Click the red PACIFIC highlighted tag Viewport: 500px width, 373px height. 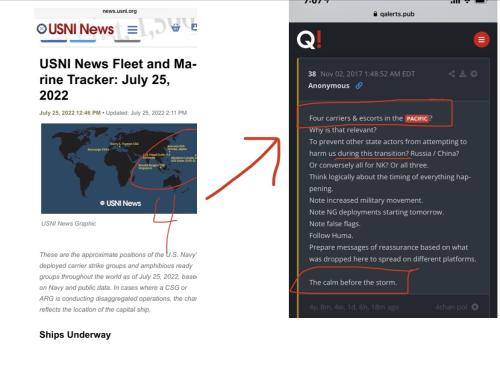point(417,118)
